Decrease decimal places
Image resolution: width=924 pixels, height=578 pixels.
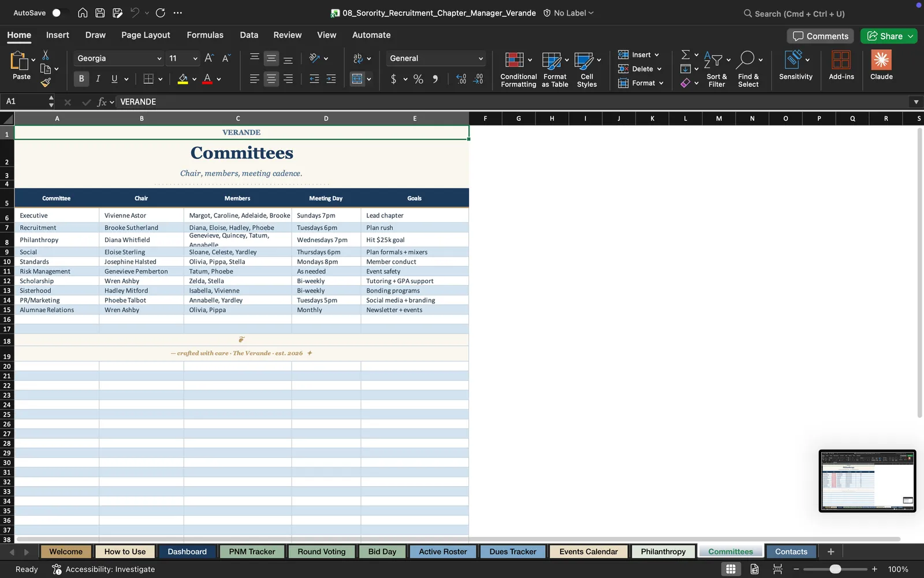(x=478, y=79)
